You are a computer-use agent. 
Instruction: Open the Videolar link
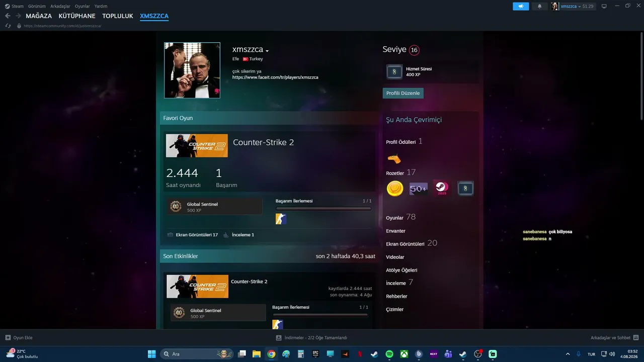tap(395, 257)
